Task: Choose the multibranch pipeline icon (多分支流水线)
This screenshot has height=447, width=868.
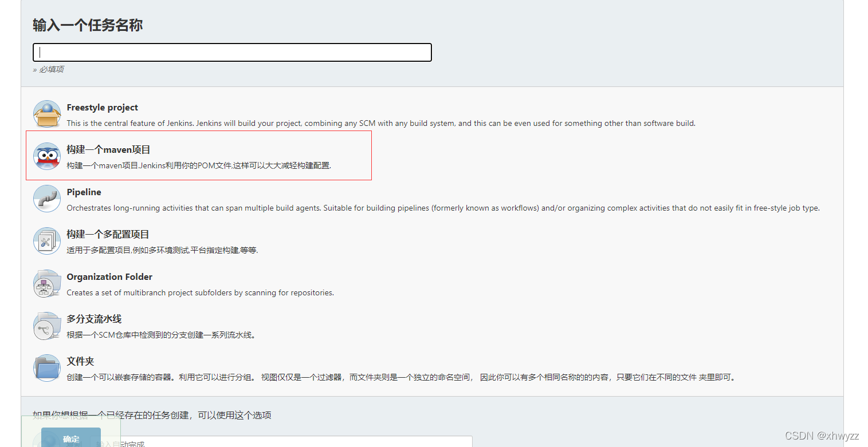Action: (47, 326)
